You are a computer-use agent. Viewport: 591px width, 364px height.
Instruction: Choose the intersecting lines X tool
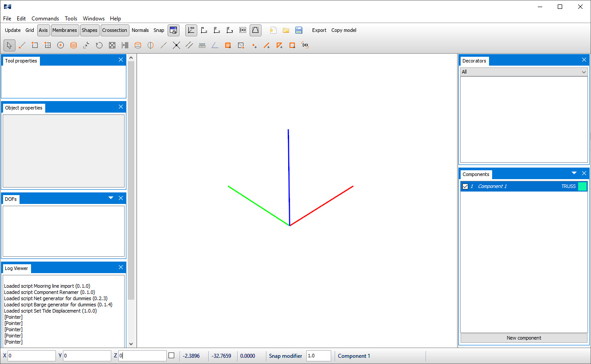(x=176, y=45)
